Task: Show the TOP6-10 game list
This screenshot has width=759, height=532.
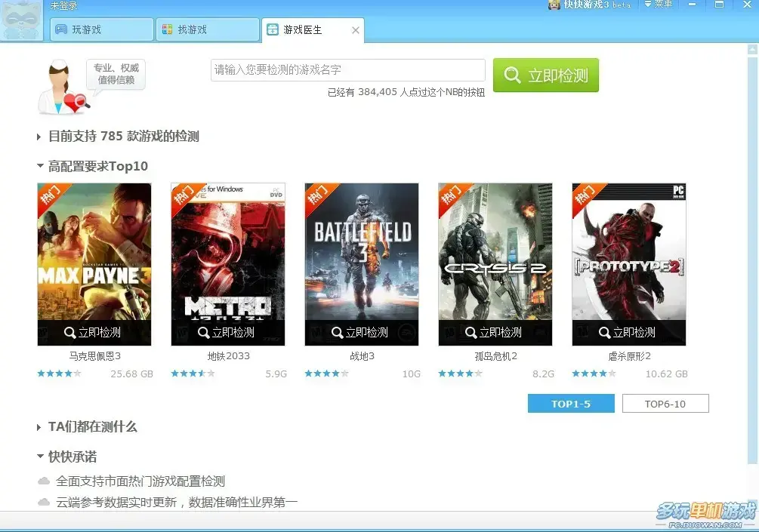Action: [x=665, y=404]
